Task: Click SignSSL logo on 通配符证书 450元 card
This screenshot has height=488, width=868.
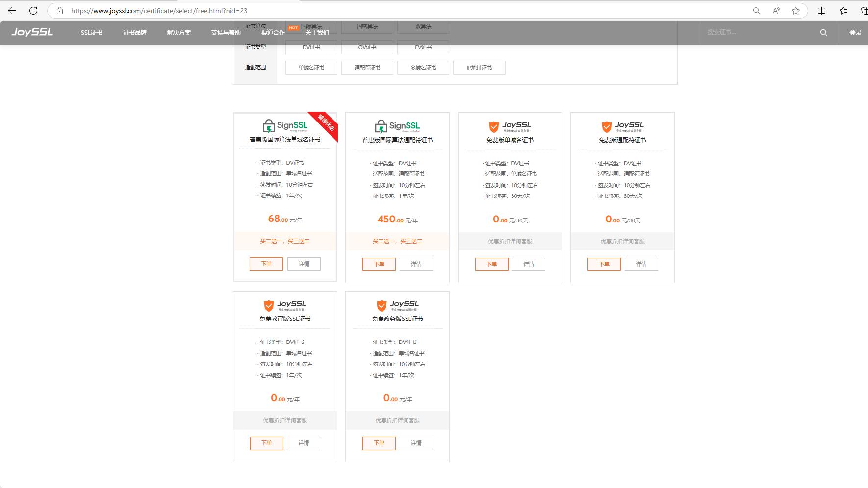Action: pyautogui.click(x=398, y=126)
